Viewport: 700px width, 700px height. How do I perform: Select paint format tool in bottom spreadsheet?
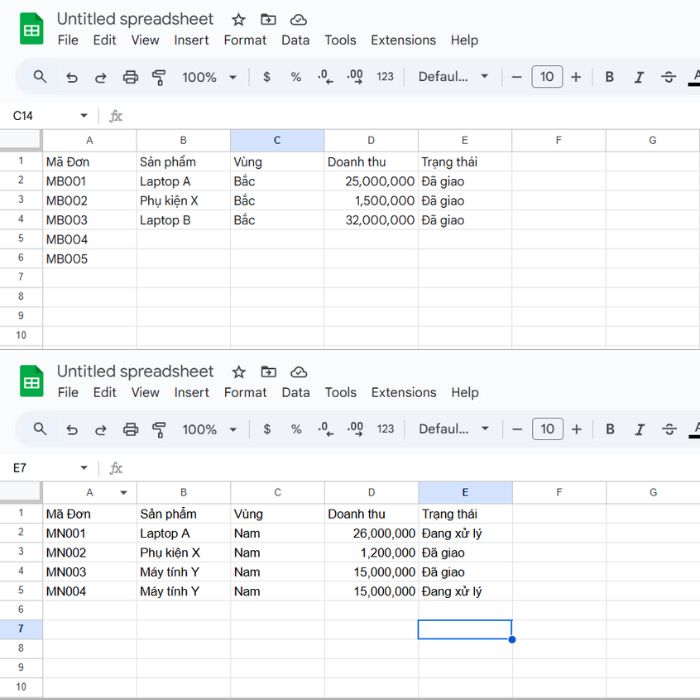(158, 429)
